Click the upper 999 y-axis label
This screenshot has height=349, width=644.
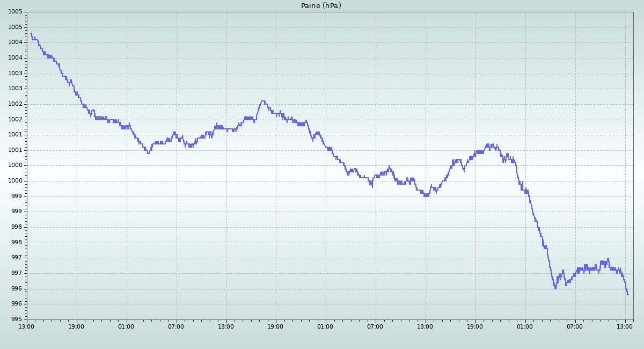pyautogui.click(x=15, y=197)
